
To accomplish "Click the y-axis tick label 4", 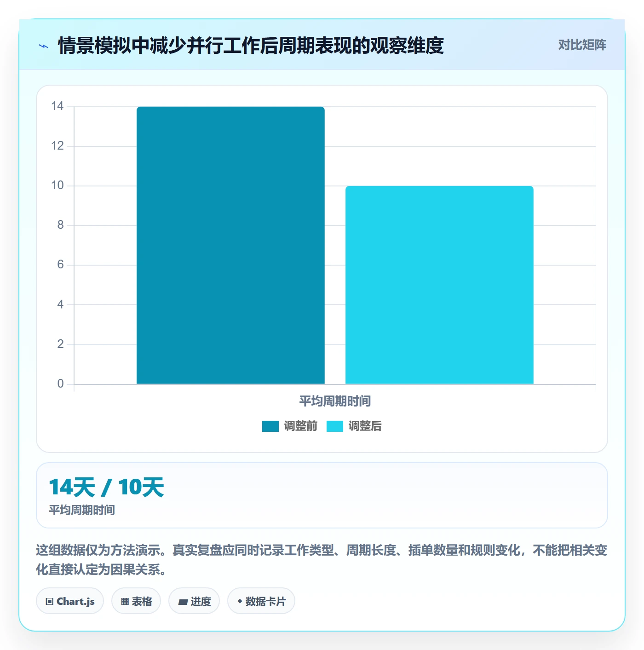I will (60, 304).
